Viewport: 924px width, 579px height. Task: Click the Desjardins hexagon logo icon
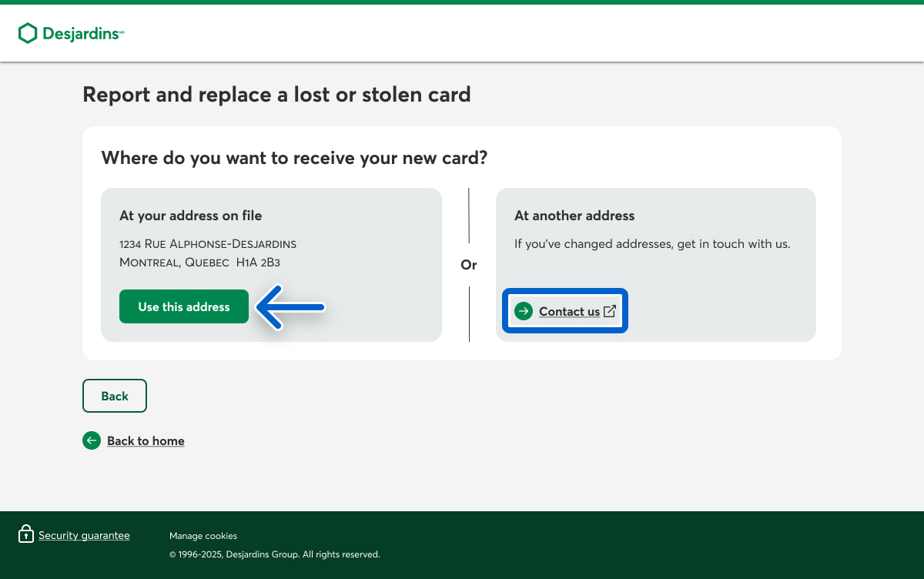(x=28, y=33)
